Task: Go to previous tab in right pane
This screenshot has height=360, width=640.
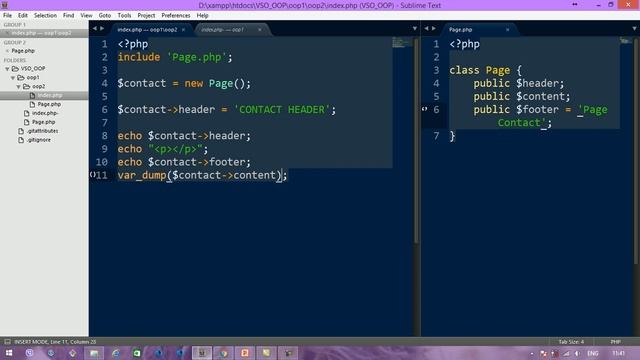Action: click(427, 29)
